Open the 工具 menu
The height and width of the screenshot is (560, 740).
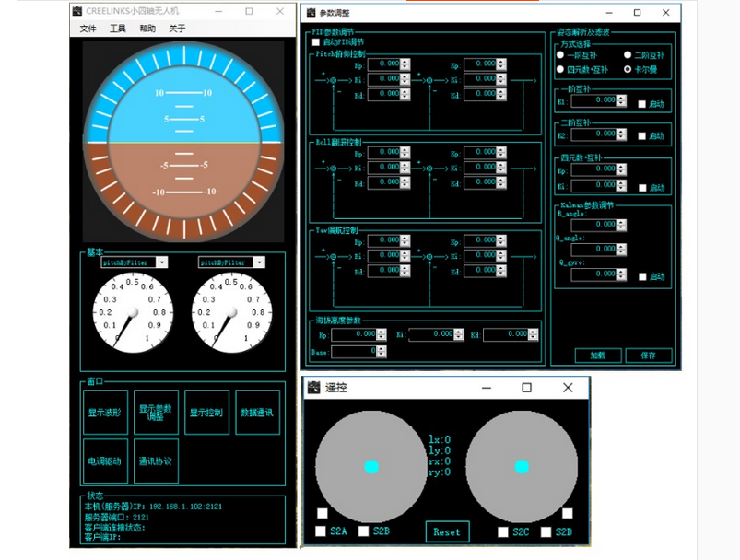(x=118, y=29)
